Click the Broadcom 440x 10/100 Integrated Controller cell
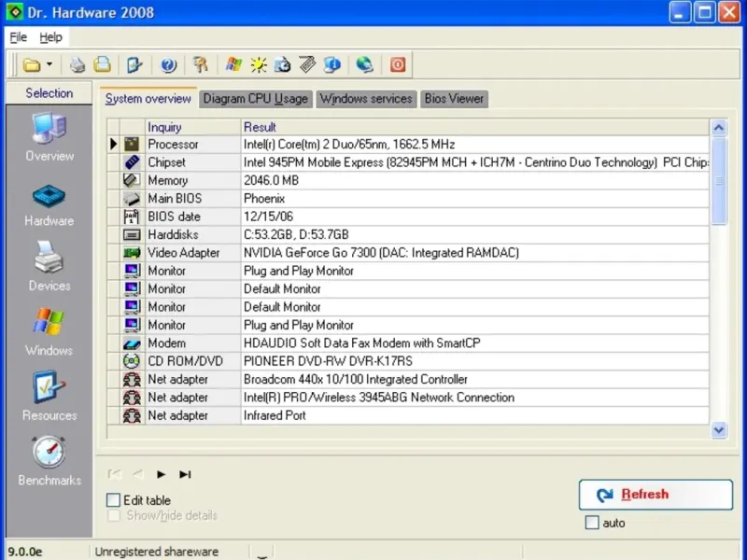 coord(475,380)
